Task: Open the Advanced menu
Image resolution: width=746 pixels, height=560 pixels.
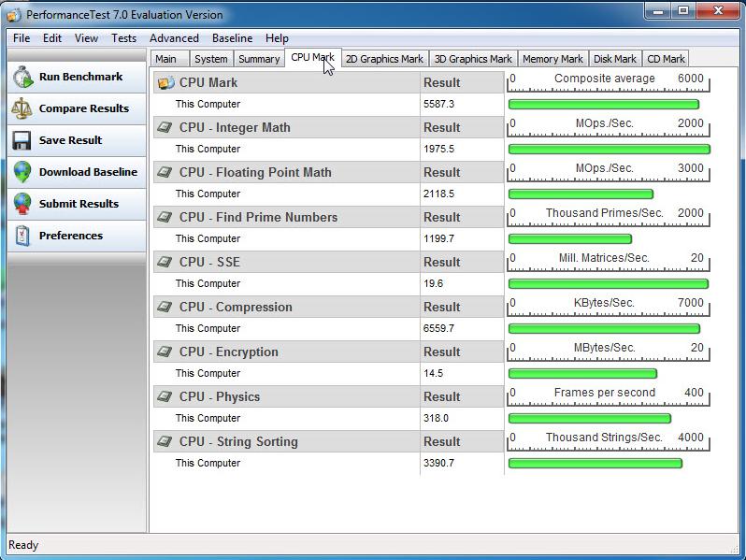Action: coord(174,38)
